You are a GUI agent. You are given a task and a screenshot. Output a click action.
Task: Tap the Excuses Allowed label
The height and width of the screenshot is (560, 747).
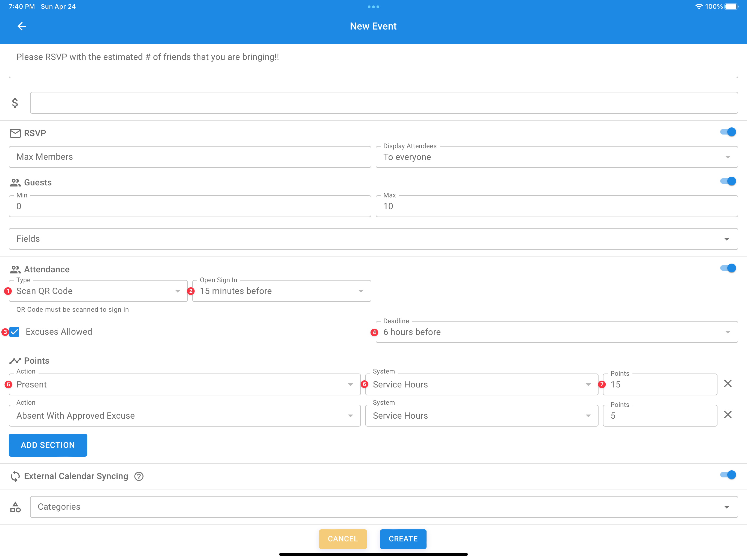click(x=59, y=332)
